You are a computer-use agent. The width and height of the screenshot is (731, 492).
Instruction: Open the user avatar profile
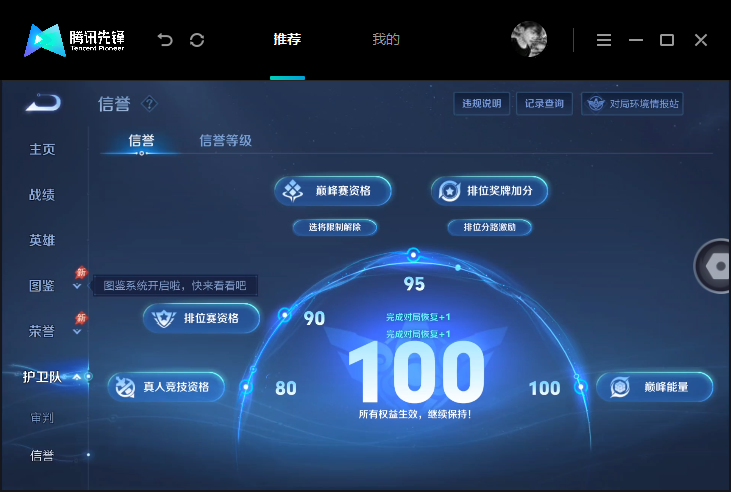click(529, 39)
